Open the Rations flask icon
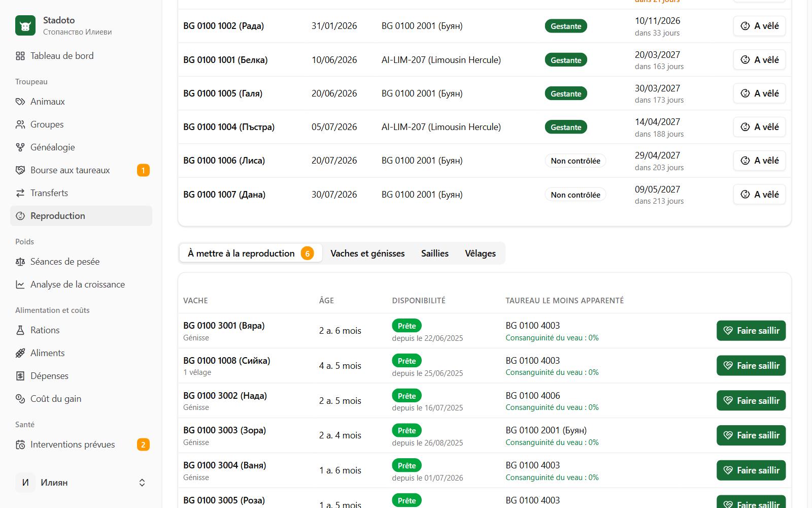This screenshot has height=508, width=812. click(x=20, y=330)
